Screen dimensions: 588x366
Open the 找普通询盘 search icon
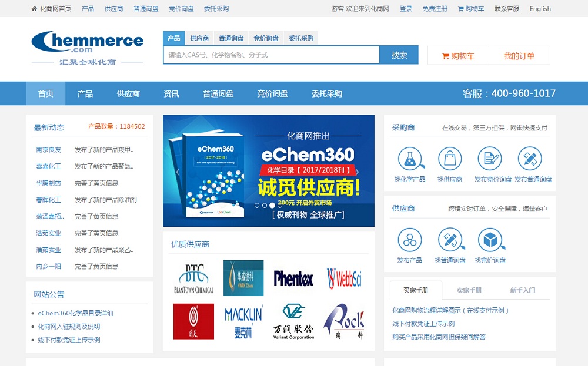tap(451, 240)
